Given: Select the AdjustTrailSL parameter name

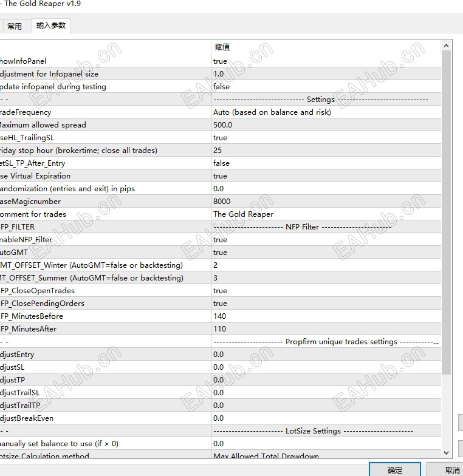Looking at the screenshot, I should point(19,393).
